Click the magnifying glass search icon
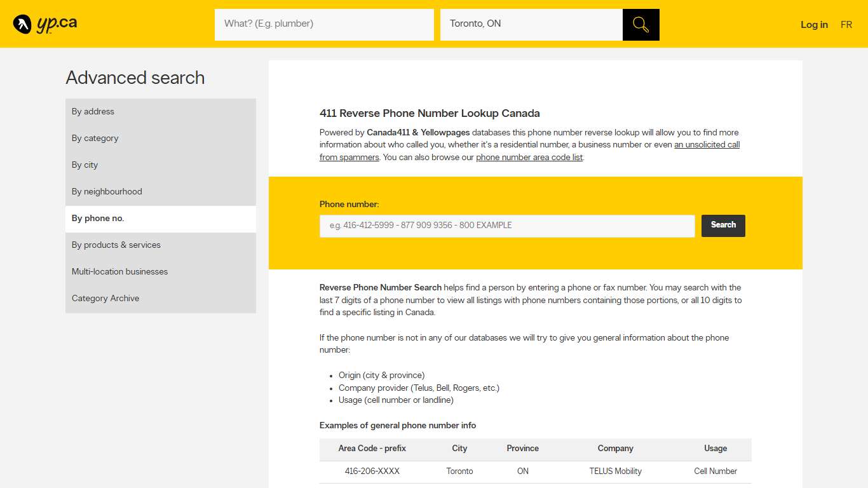 point(640,24)
